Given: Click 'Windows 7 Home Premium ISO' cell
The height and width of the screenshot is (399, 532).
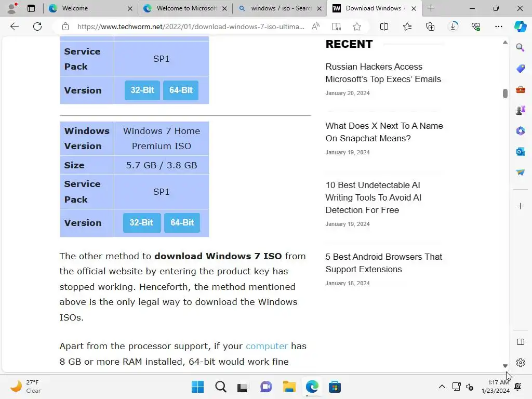Looking at the screenshot, I should (162, 138).
